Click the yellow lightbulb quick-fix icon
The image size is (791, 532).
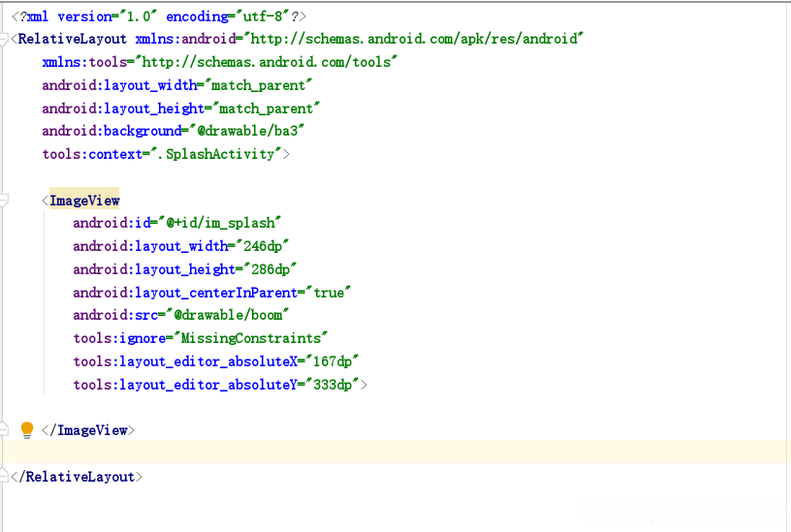(27, 430)
